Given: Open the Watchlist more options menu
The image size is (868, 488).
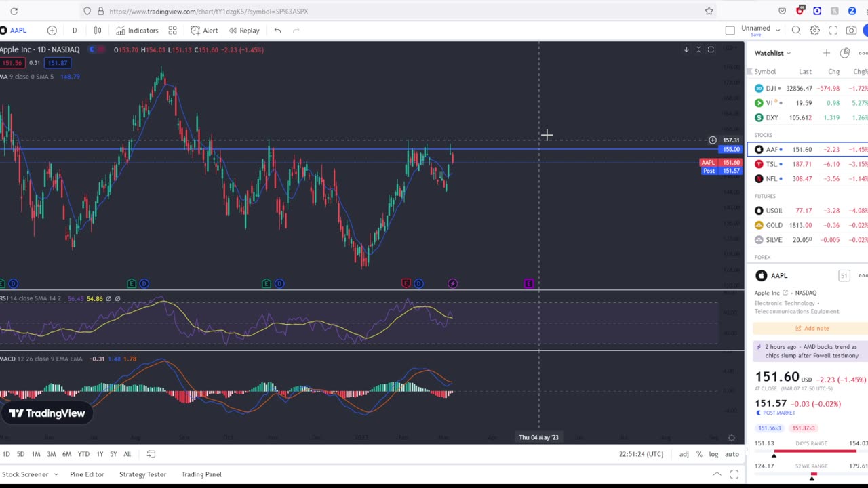Looking at the screenshot, I should [x=863, y=53].
